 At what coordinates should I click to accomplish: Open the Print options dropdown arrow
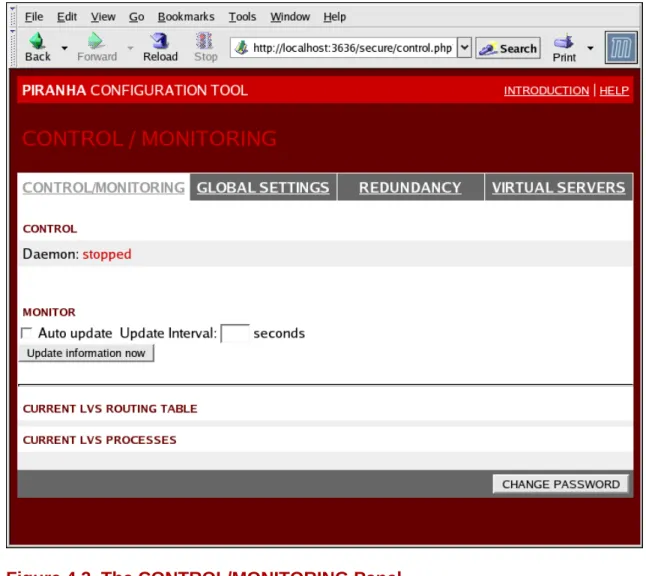[590, 48]
